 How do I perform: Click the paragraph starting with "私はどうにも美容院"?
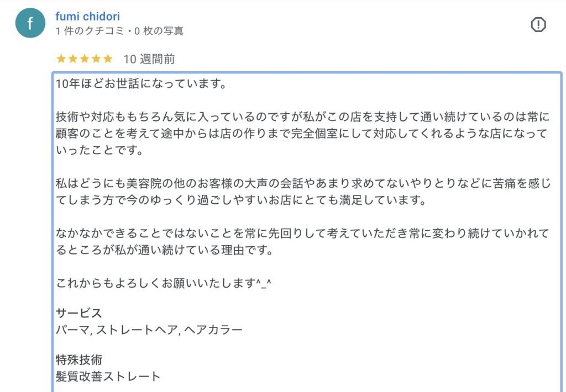pyautogui.click(x=303, y=191)
